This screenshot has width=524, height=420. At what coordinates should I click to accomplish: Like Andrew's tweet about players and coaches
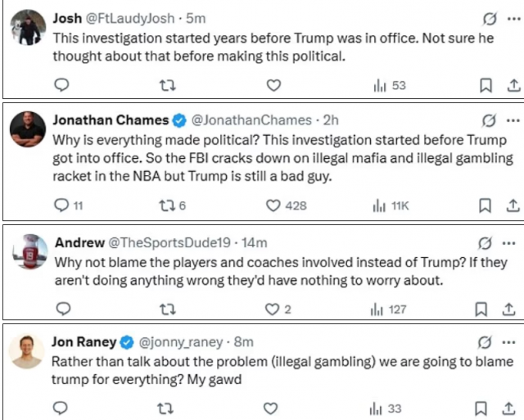pos(272,309)
